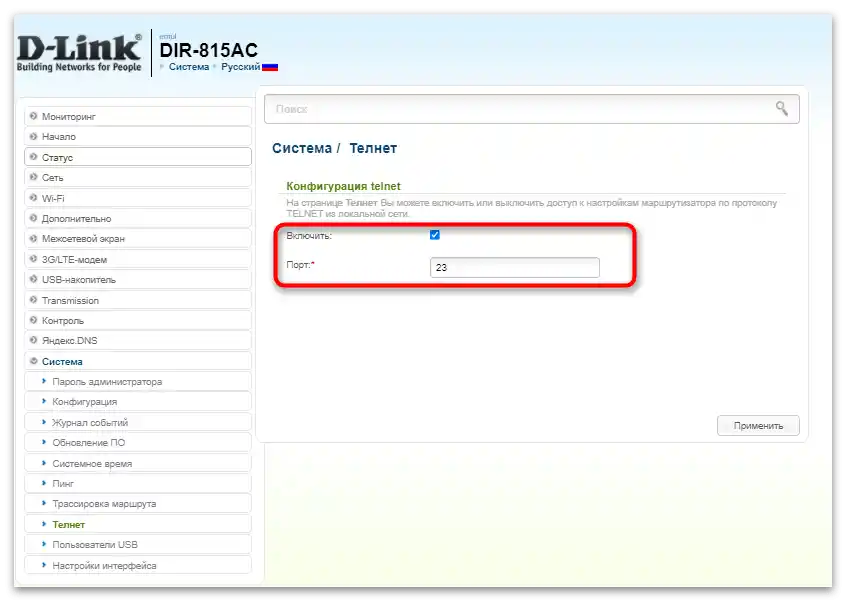
Task: Collapse the Система sidebar section
Action: 138,361
